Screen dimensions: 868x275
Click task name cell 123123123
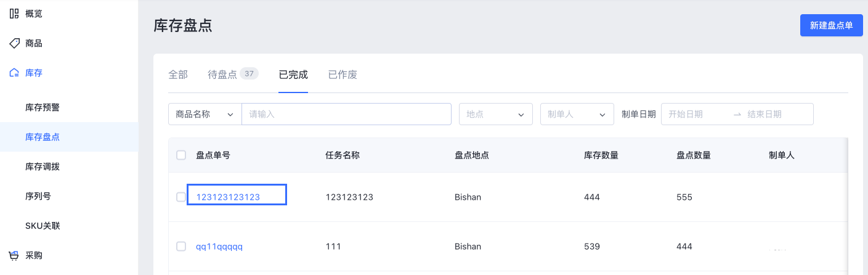349,197
